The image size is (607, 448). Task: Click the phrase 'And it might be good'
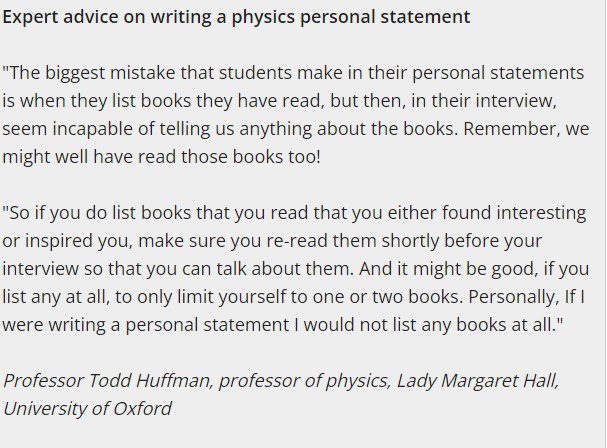point(446,269)
